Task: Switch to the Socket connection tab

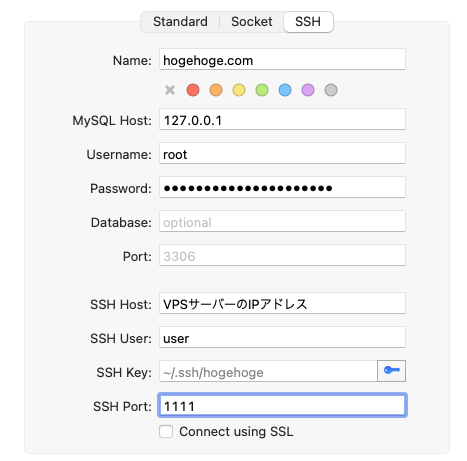Action: [x=252, y=22]
